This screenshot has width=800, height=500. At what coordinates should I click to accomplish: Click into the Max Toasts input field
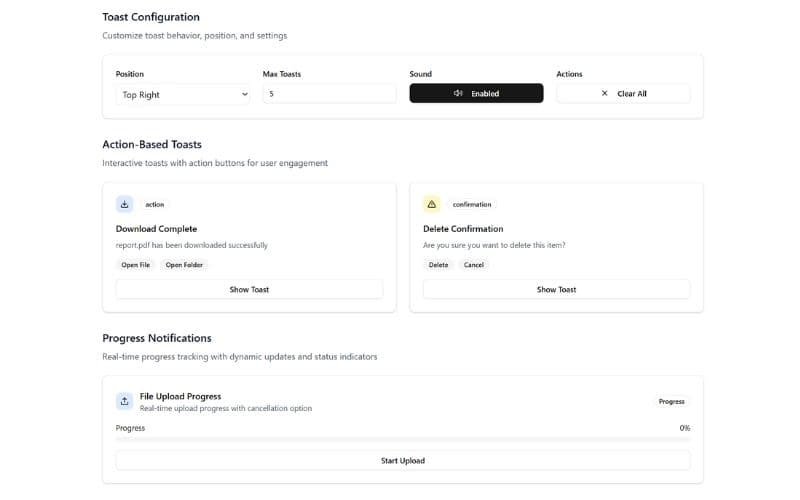(329, 94)
